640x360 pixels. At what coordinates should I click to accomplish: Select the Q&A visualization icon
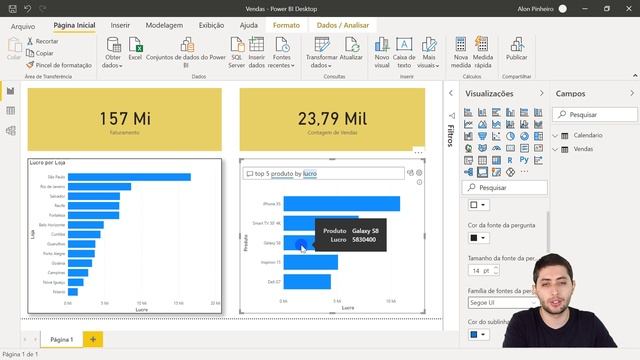pos(482,172)
